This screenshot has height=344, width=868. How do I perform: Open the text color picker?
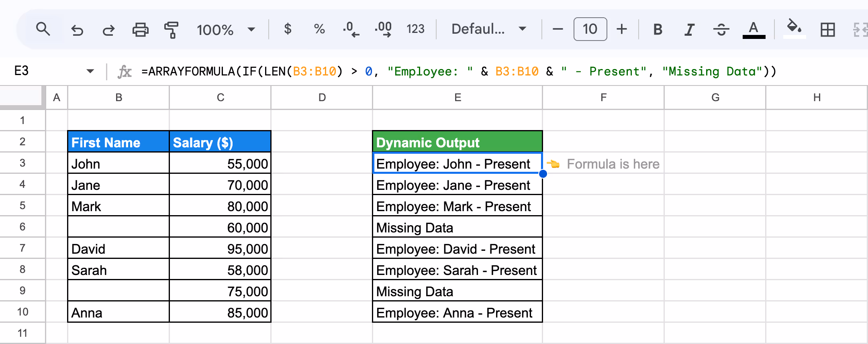point(754,30)
